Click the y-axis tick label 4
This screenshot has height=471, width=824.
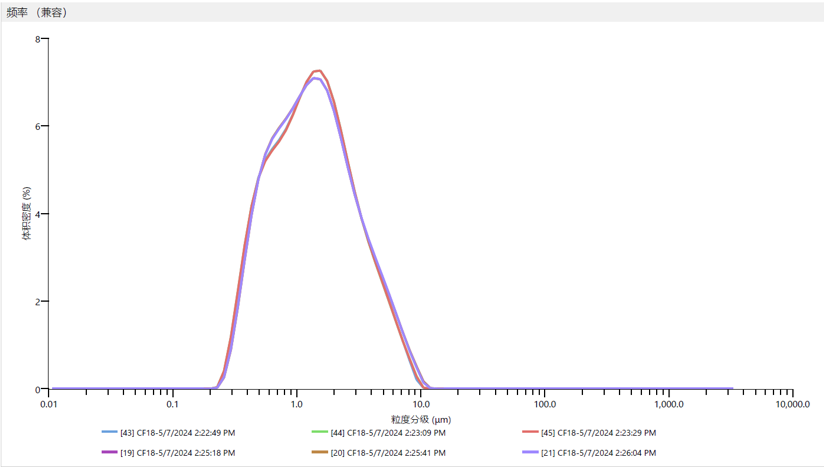[x=37, y=214]
